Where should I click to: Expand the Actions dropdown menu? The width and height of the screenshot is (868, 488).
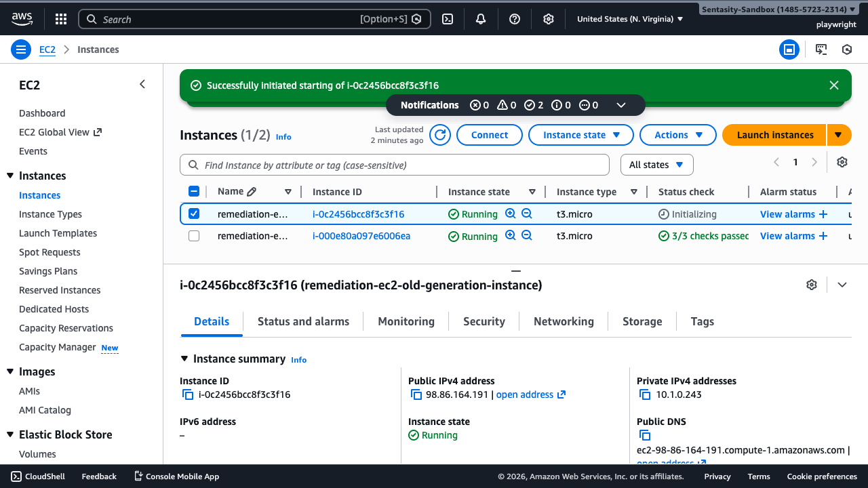click(x=677, y=135)
